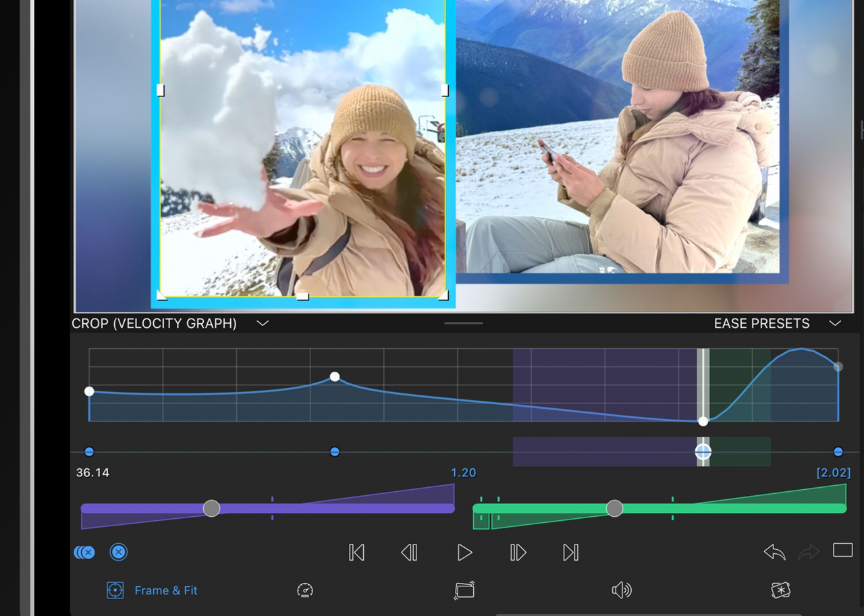Click the grayed-out redo arrow
The height and width of the screenshot is (616, 864).
tap(807, 553)
